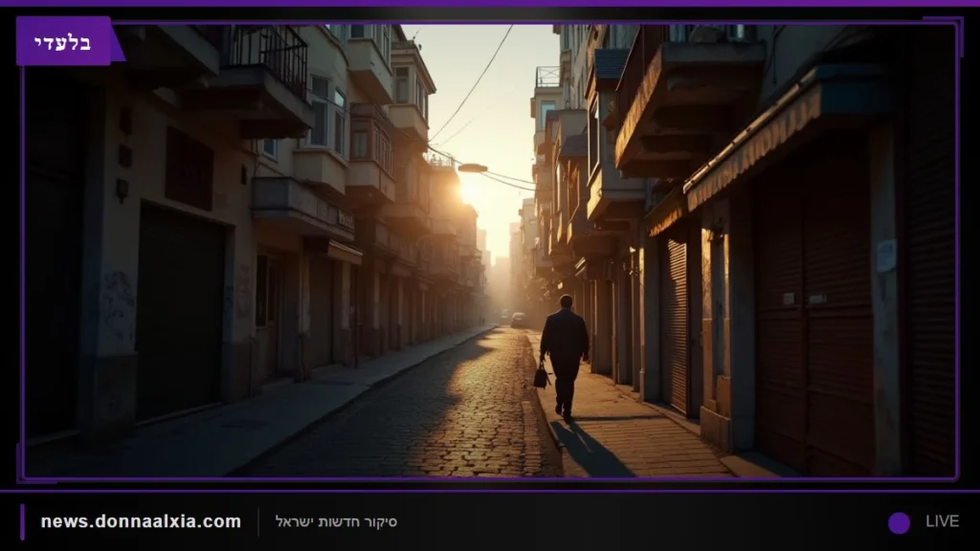Image resolution: width=980 pixels, height=551 pixels.
Task: Click the street scene video frame
Action: [x=490, y=252]
